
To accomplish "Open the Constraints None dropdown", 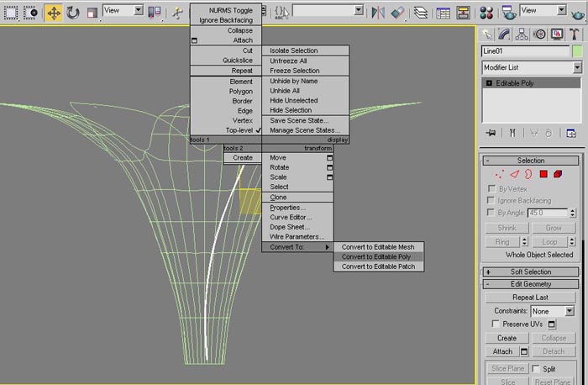I will pyautogui.click(x=570, y=311).
